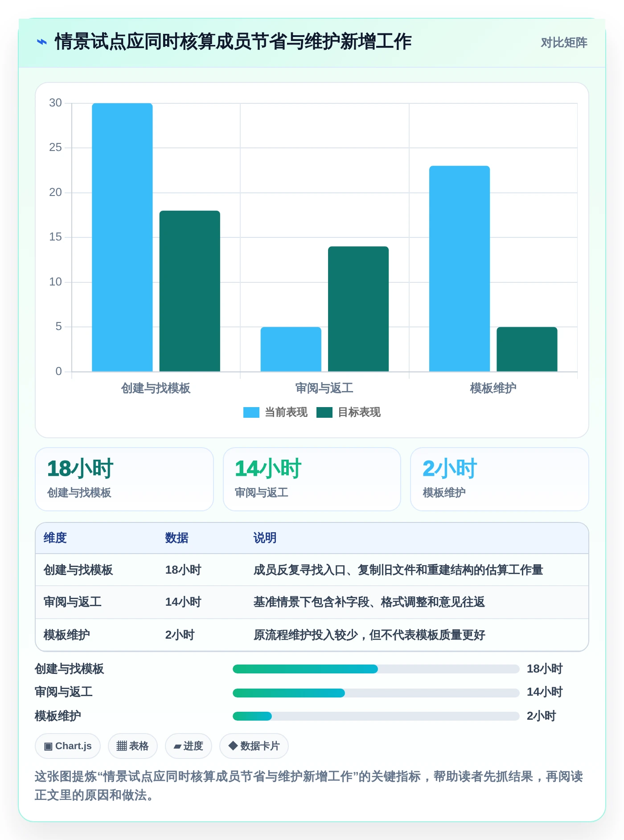Click the description starting 原流程维护投入较少
The height and width of the screenshot is (840, 624).
(369, 635)
